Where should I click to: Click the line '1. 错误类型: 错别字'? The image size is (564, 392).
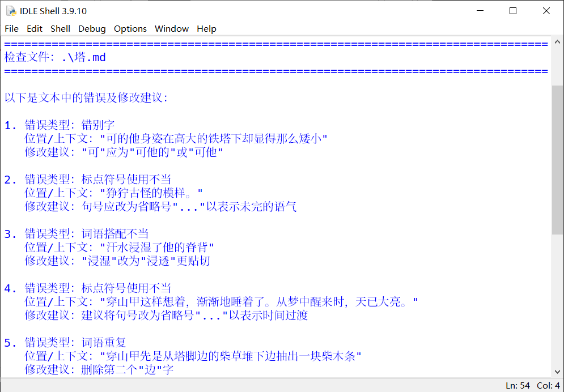click(x=60, y=125)
